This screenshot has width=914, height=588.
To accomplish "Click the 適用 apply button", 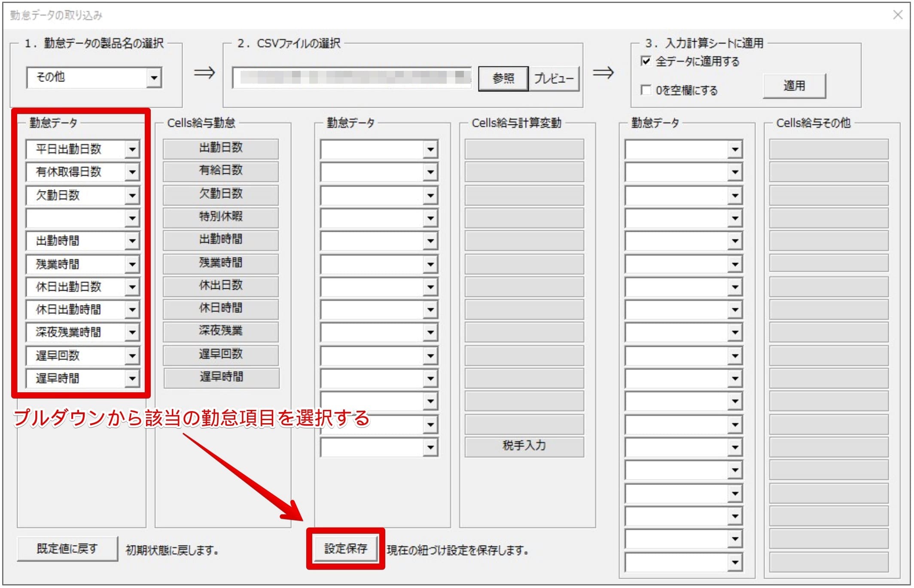I will pyautogui.click(x=794, y=85).
